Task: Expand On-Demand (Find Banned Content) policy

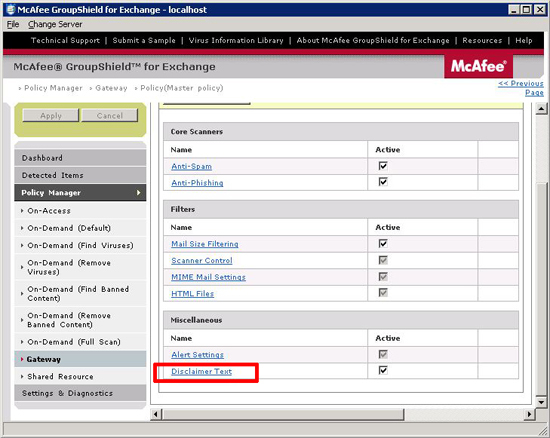Action: pos(80,294)
